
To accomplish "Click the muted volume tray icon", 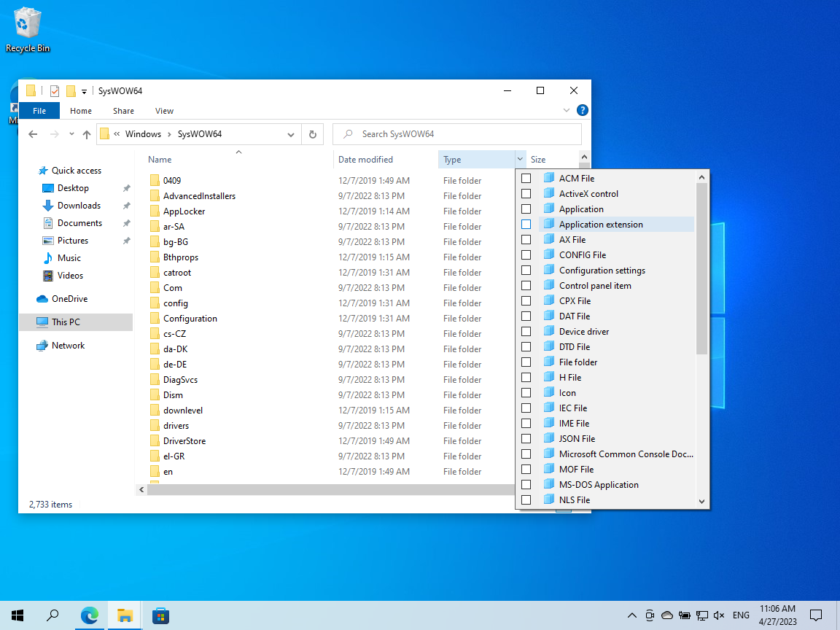I will pos(719,615).
